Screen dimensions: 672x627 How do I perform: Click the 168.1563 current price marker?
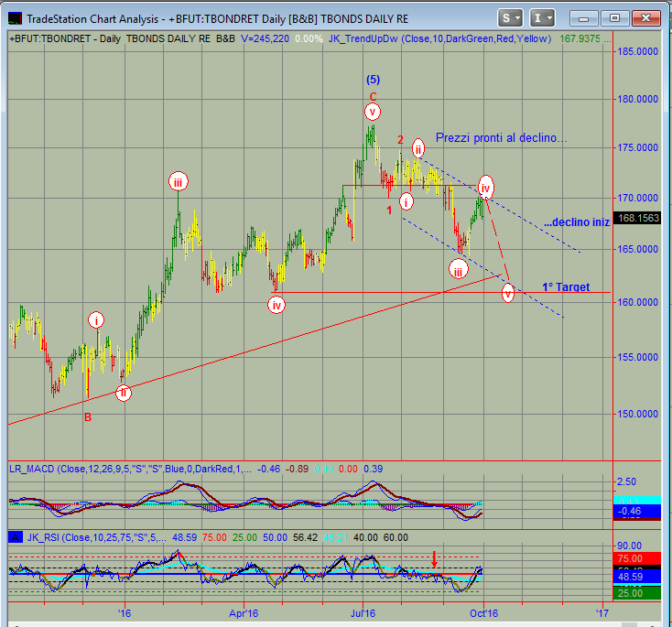(638, 218)
